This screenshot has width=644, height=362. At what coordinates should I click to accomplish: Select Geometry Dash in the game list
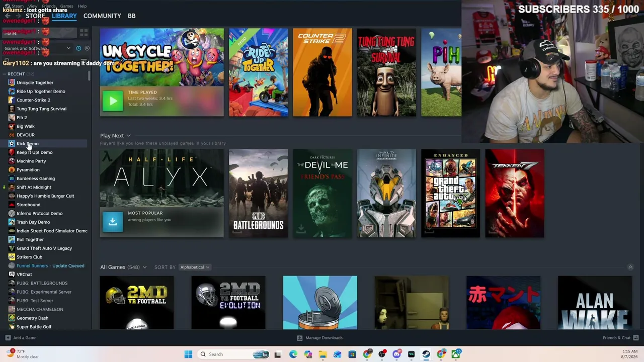tap(32, 318)
